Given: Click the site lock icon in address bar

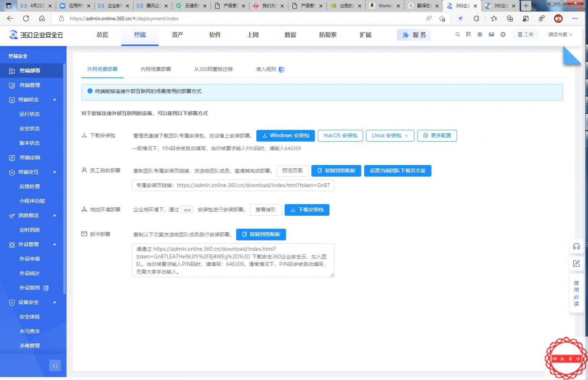Looking at the screenshot, I should (61, 18).
